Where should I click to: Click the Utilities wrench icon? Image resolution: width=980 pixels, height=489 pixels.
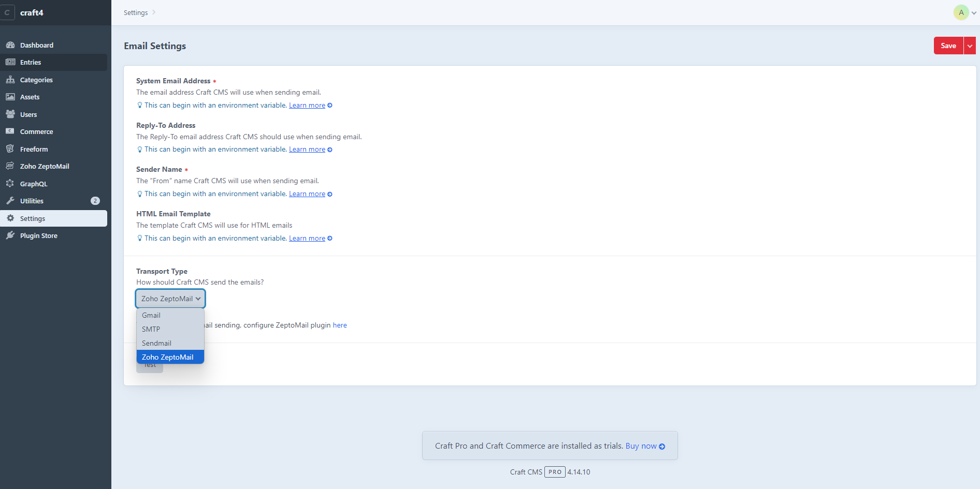[x=10, y=201]
